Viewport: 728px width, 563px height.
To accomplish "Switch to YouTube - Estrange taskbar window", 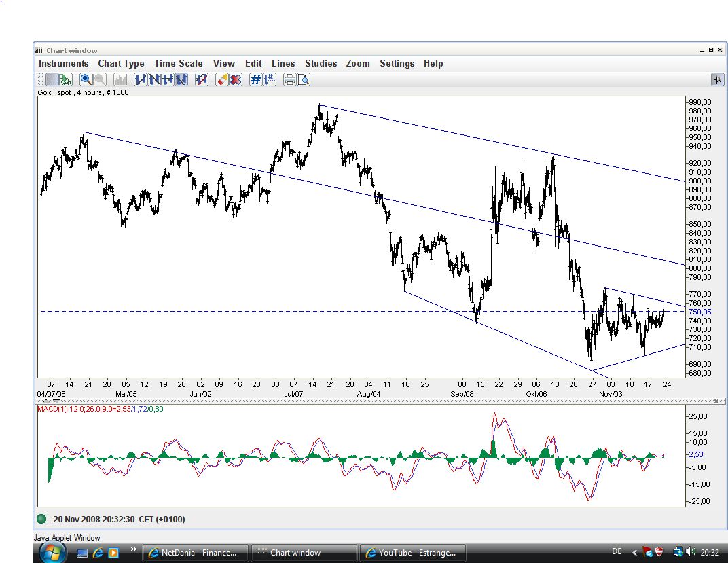I will [x=412, y=553].
